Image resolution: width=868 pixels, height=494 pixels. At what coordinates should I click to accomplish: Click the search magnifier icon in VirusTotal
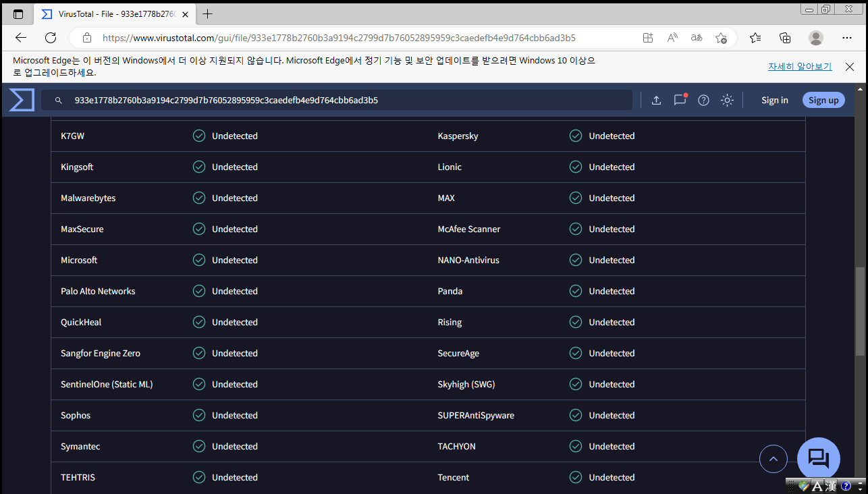pyautogui.click(x=59, y=101)
